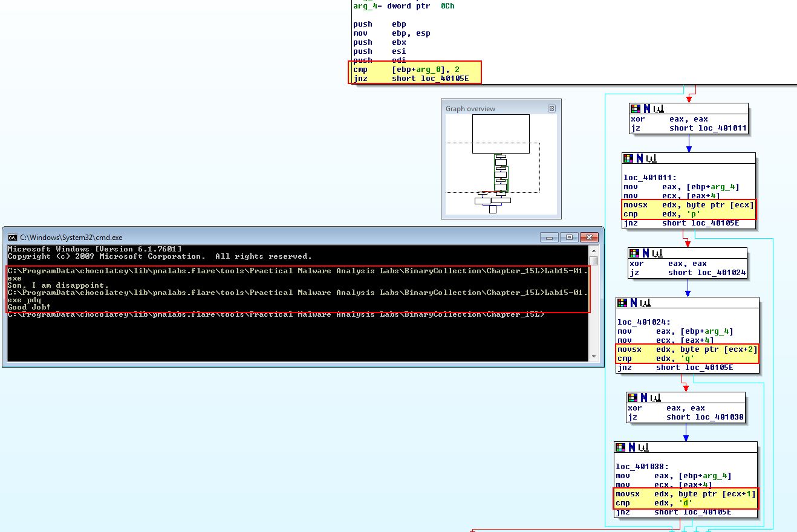The image size is (797, 532).
Task: Click the 'loc_401038:' label
Action: pyautogui.click(x=643, y=467)
